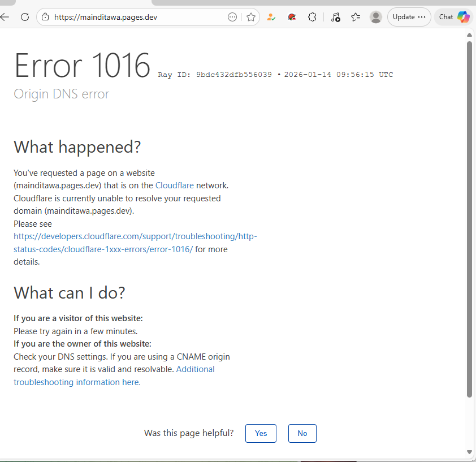Click 'Was this page helpful?' text
Image resolution: width=476 pixels, height=462 pixels.
click(189, 433)
